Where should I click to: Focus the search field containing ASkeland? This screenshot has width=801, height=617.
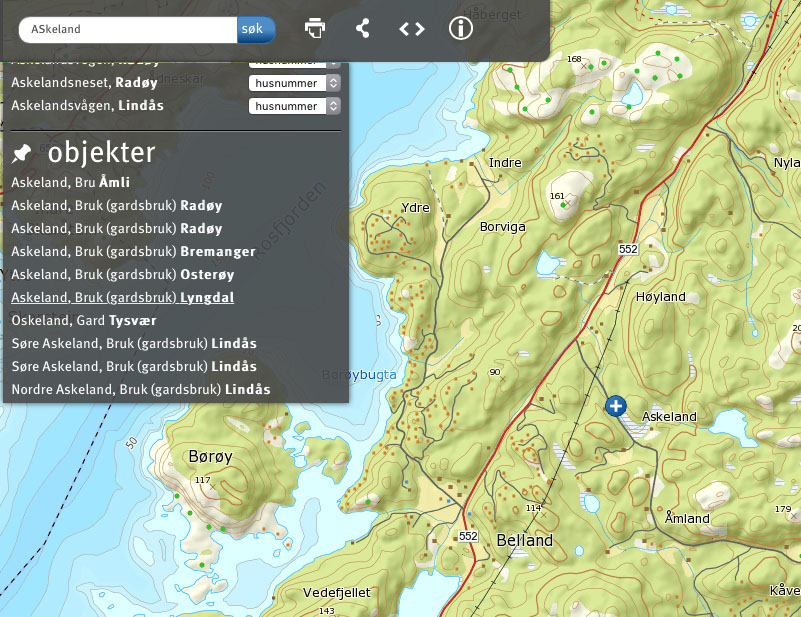click(128, 30)
